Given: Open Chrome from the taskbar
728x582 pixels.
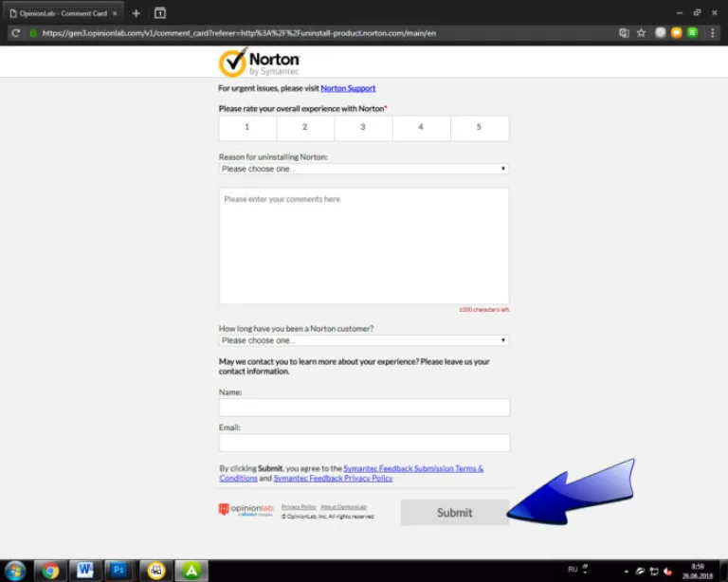Looking at the screenshot, I should coord(50,571).
